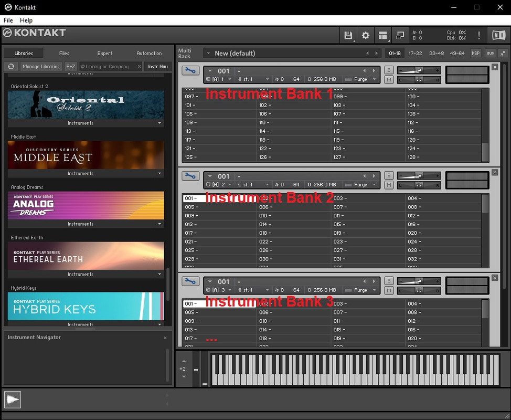The height and width of the screenshot is (420, 511).
Task: Click the Manage Libraries button
Action: 41,67
